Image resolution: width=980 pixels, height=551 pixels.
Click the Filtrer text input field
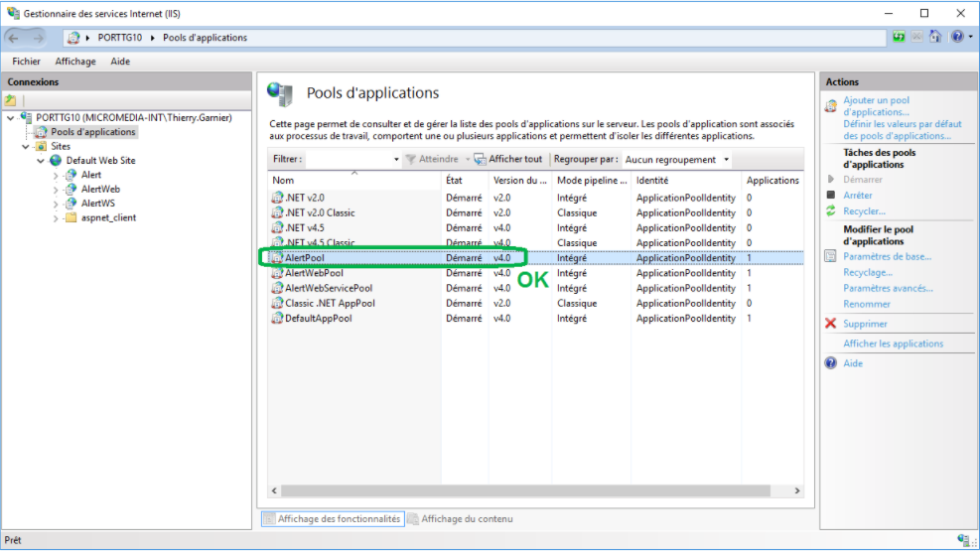click(x=348, y=159)
